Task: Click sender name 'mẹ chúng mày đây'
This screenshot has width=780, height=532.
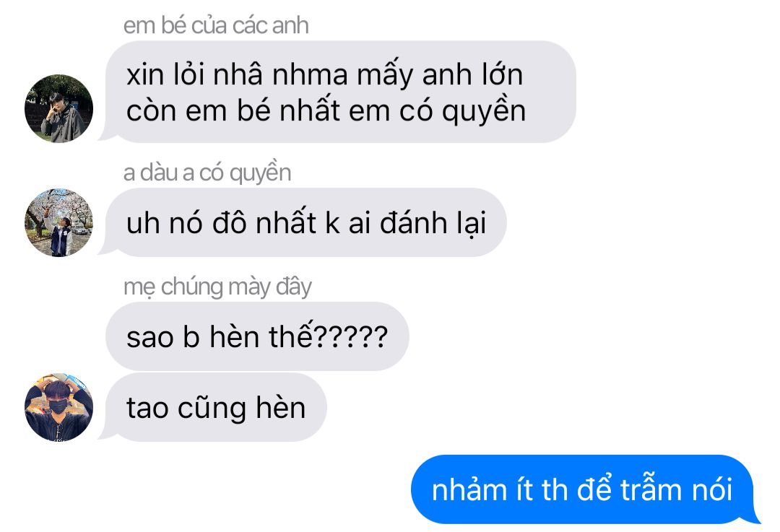Action: pyautogui.click(x=217, y=287)
